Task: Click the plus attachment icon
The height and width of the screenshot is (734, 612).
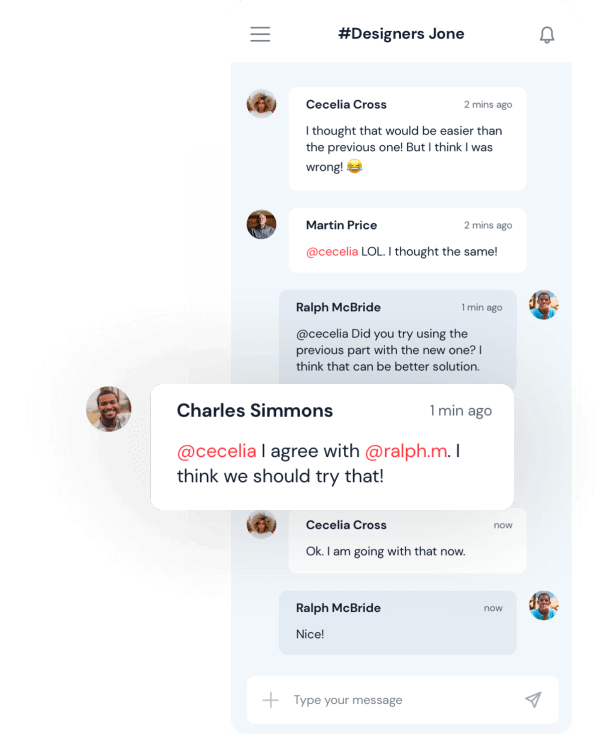Action: tap(270, 700)
